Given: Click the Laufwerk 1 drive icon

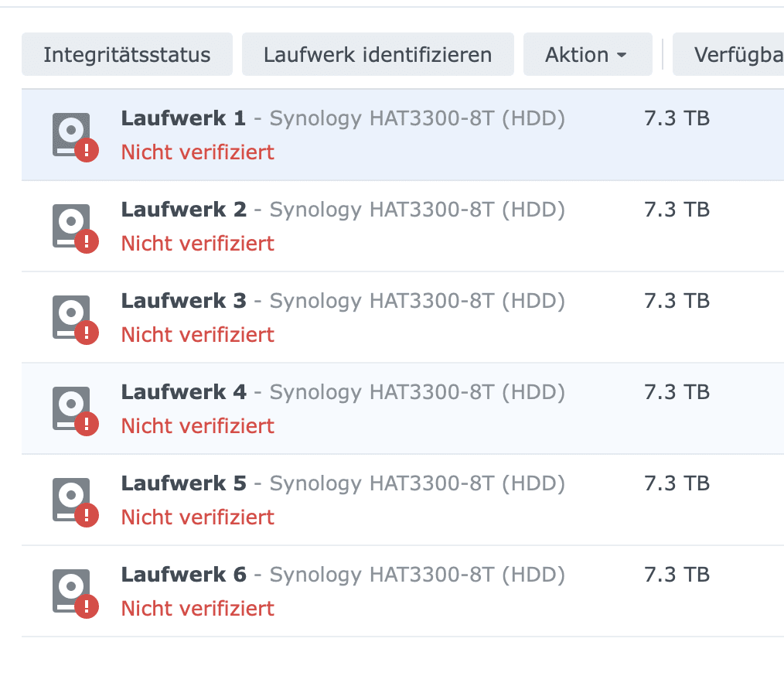Looking at the screenshot, I should coord(71,135).
